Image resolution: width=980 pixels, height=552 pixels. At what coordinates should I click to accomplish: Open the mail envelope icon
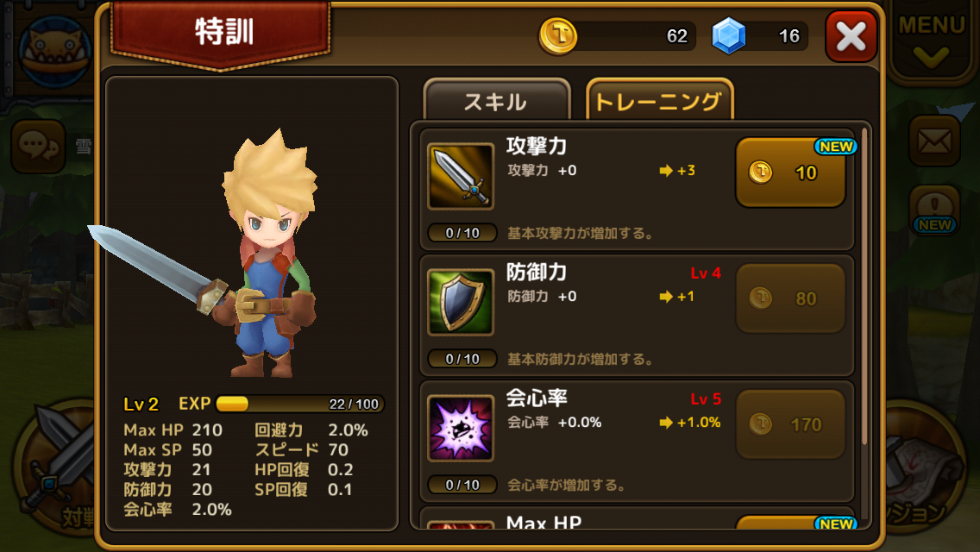click(x=934, y=141)
